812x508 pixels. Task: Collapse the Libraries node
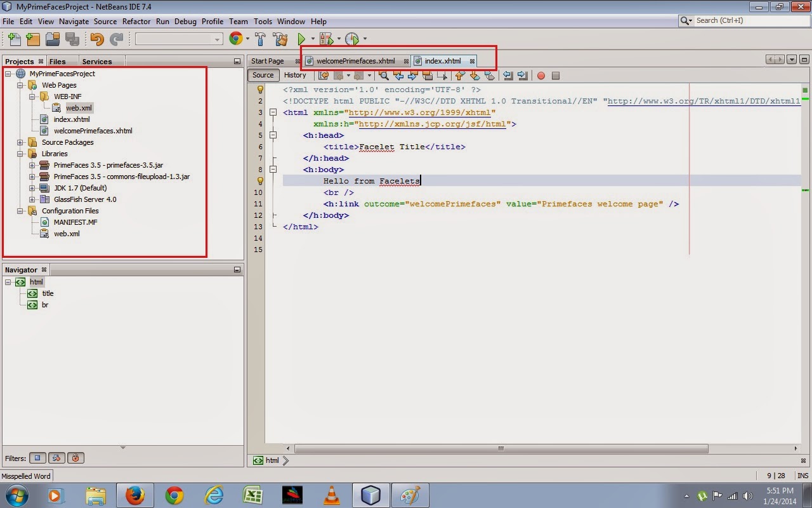tap(20, 154)
